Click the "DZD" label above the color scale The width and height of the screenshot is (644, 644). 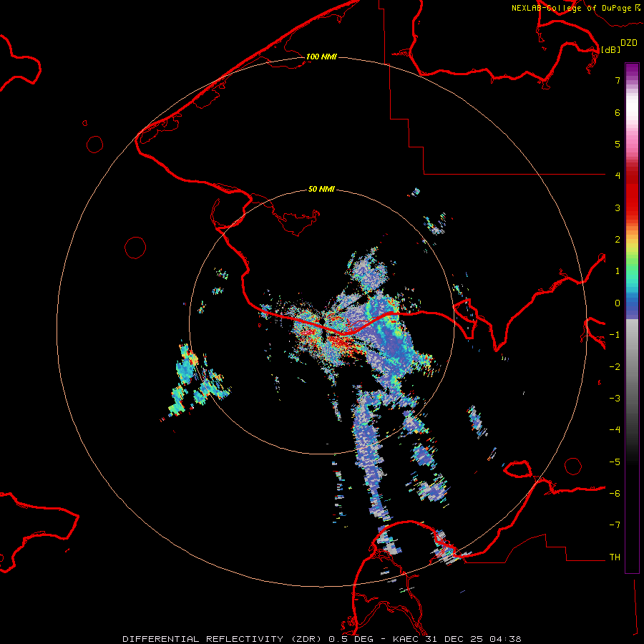click(x=629, y=43)
